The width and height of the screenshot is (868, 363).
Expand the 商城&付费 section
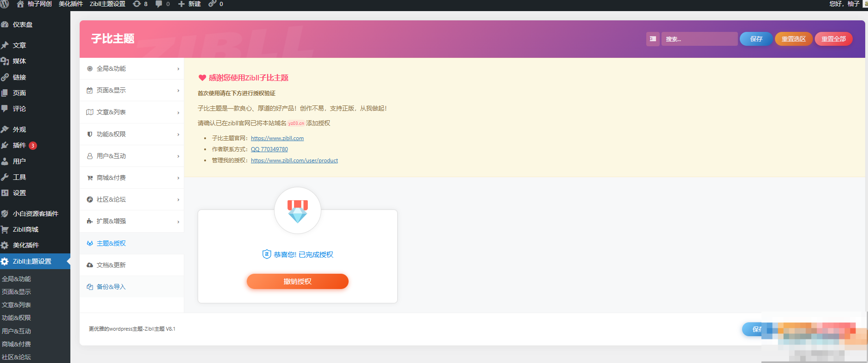coord(131,178)
